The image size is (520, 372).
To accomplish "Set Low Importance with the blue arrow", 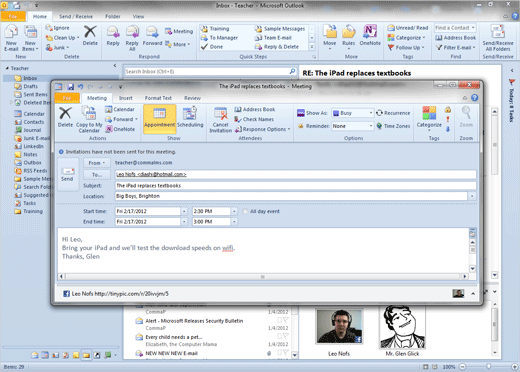I will (448, 129).
